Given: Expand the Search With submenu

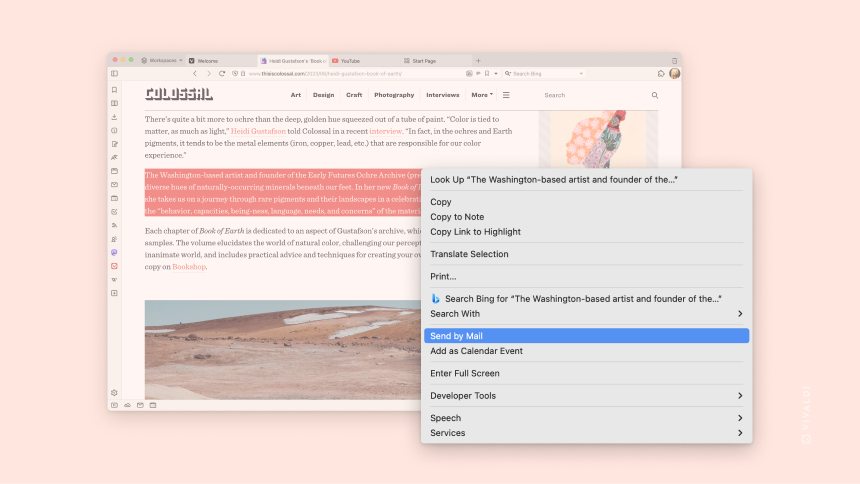Looking at the screenshot, I should click(586, 314).
